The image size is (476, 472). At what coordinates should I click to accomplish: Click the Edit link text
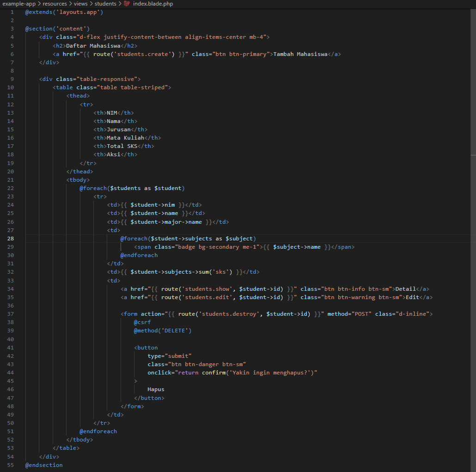pos(413,297)
